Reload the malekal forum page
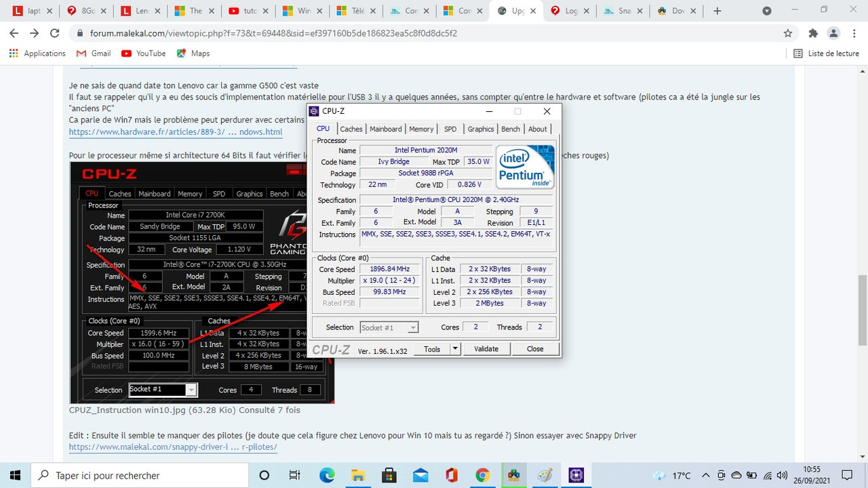This screenshot has height=488, width=868. (56, 33)
